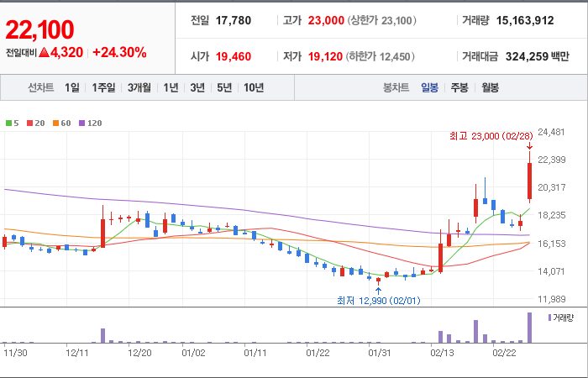Click the purple 120-day moving average swatch

[x=82, y=123]
